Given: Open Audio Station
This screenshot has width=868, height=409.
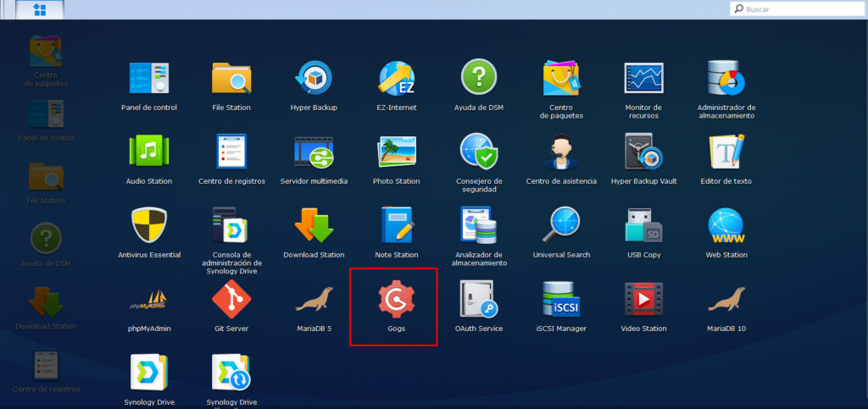Looking at the screenshot, I should [149, 152].
